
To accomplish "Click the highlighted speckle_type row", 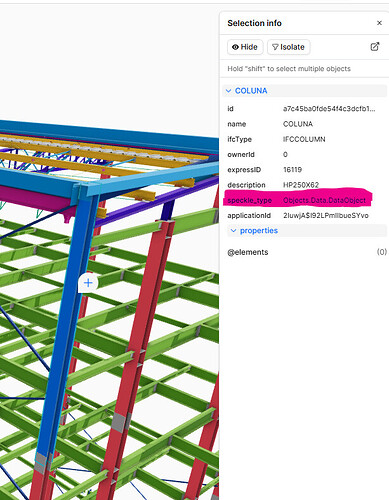I will (x=298, y=200).
